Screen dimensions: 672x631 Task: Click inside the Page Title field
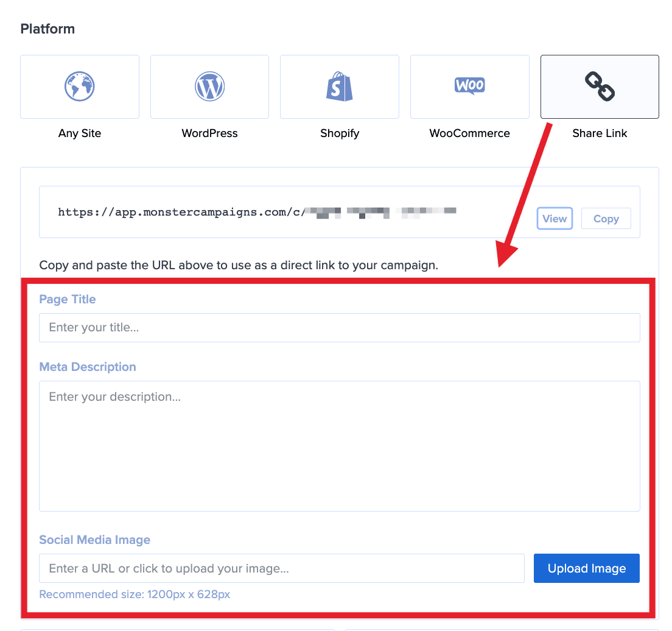[339, 327]
